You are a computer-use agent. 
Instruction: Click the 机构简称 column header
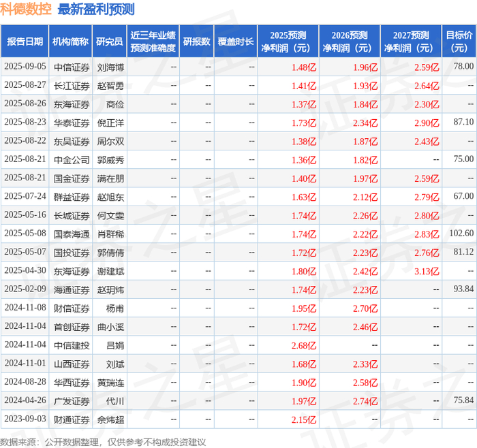[x=70, y=42]
